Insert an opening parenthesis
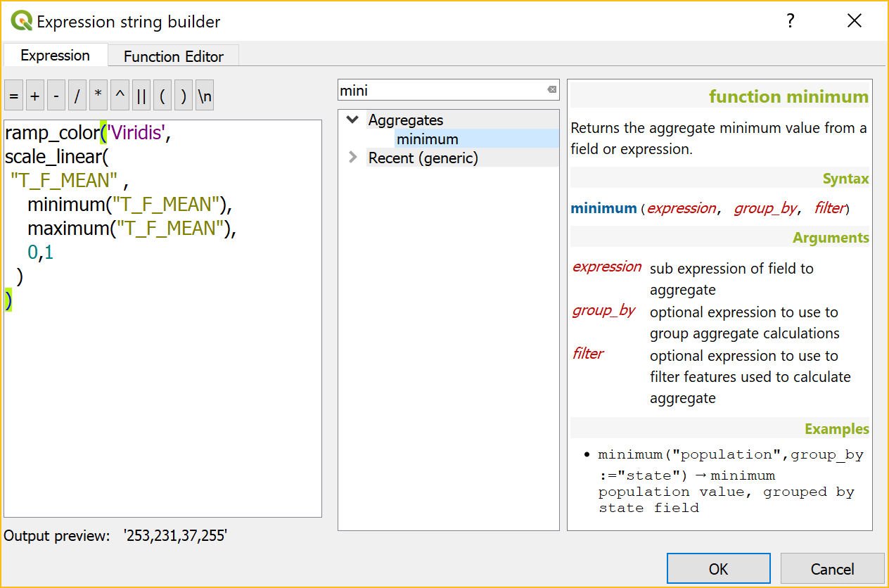 (162, 97)
